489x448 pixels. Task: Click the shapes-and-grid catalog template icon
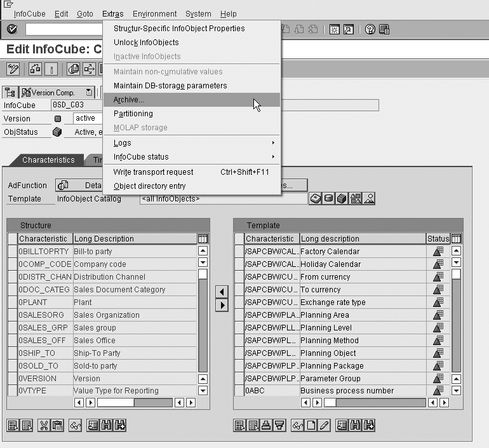(356, 198)
